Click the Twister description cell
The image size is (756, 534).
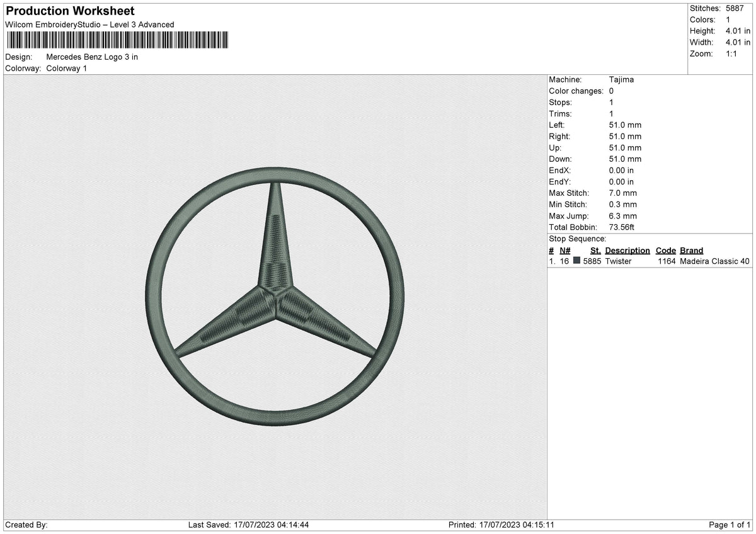point(618,261)
